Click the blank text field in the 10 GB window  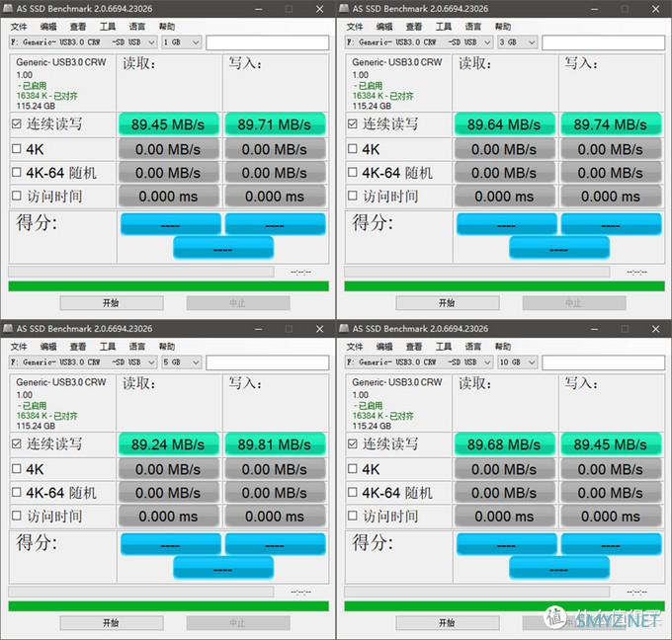(x=604, y=362)
